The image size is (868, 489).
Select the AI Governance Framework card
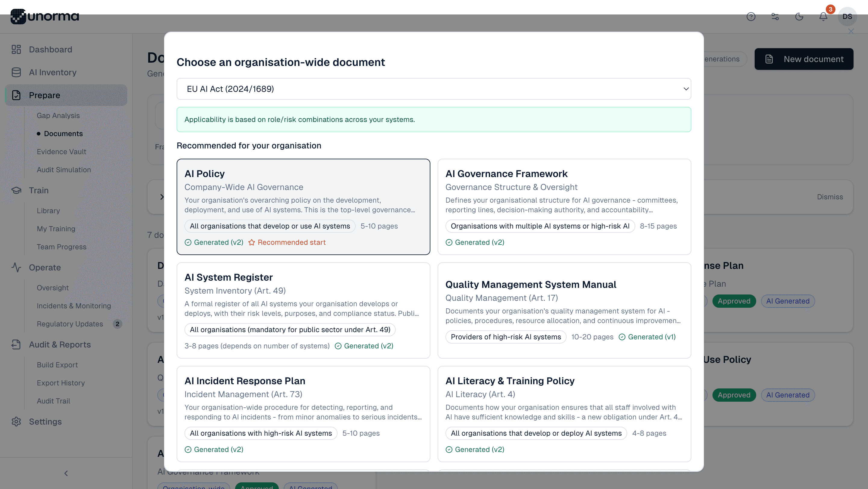tap(564, 207)
